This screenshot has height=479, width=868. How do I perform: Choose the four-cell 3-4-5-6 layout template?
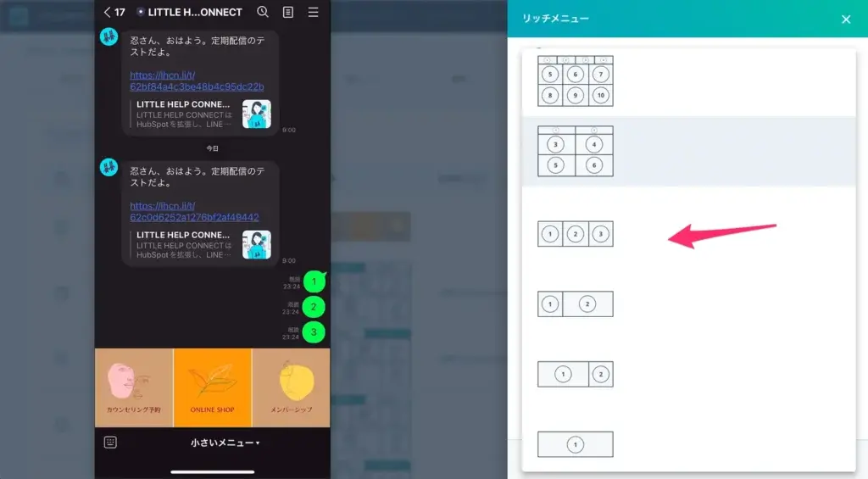[575, 151]
